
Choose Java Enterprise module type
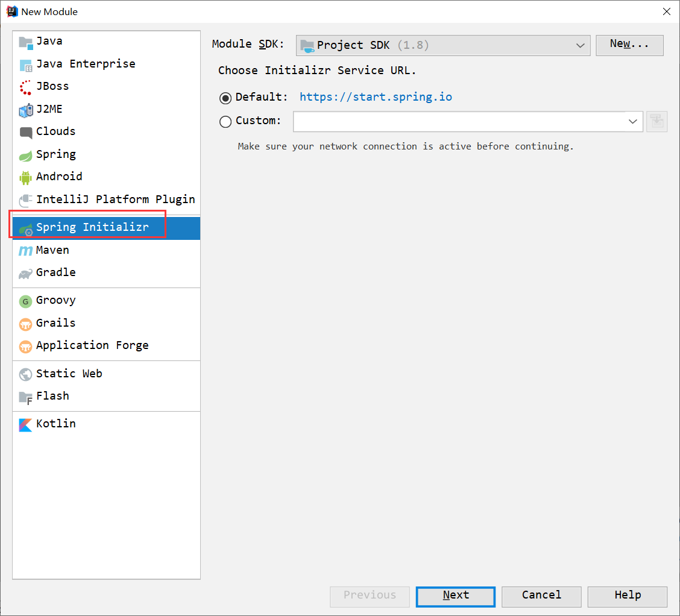106,64
